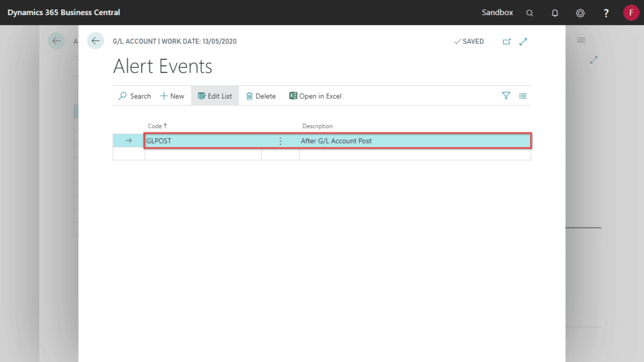Screen dimensions: 644x362
Task: Toggle Edit List mode off
Action: click(214, 96)
